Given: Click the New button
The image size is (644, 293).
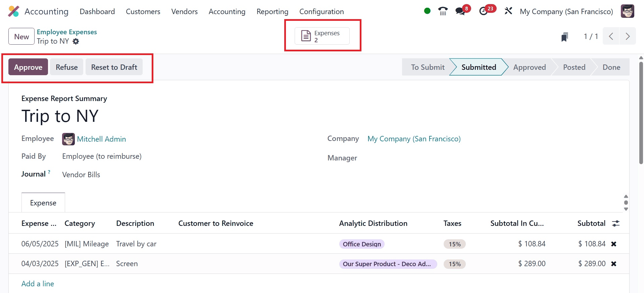Looking at the screenshot, I should (x=21, y=36).
